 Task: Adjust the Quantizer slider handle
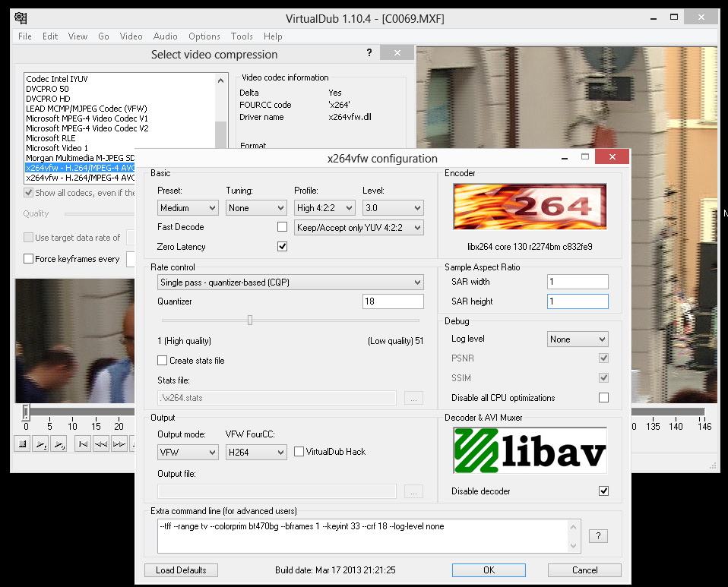coord(250,320)
